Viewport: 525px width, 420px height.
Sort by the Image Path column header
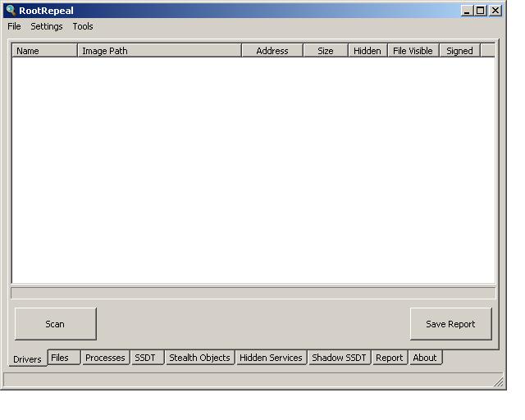[x=159, y=51]
